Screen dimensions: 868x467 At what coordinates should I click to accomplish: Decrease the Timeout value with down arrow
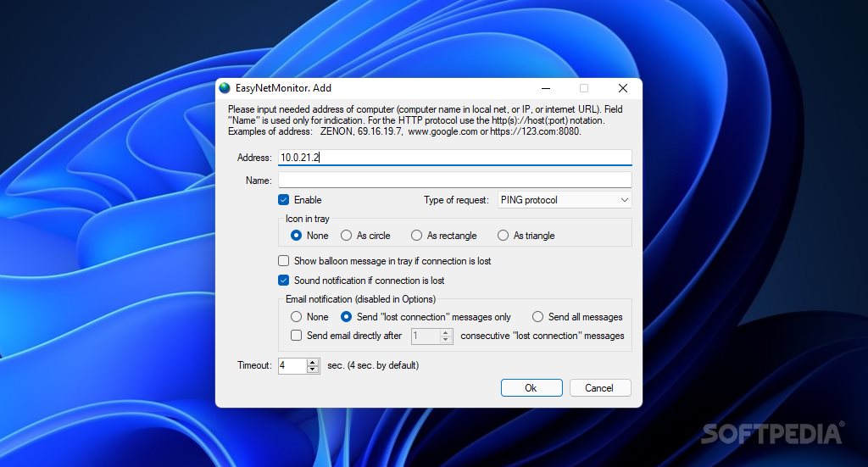[x=313, y=369]
